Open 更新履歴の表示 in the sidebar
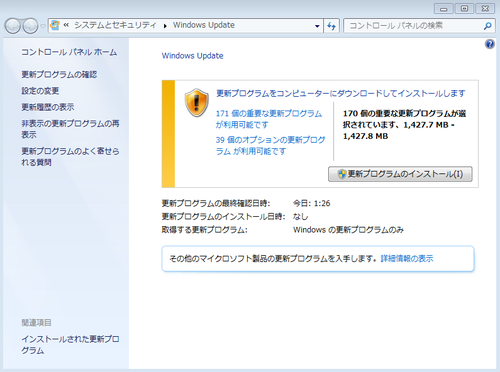 pyautogui.click(x=48, y=107)
